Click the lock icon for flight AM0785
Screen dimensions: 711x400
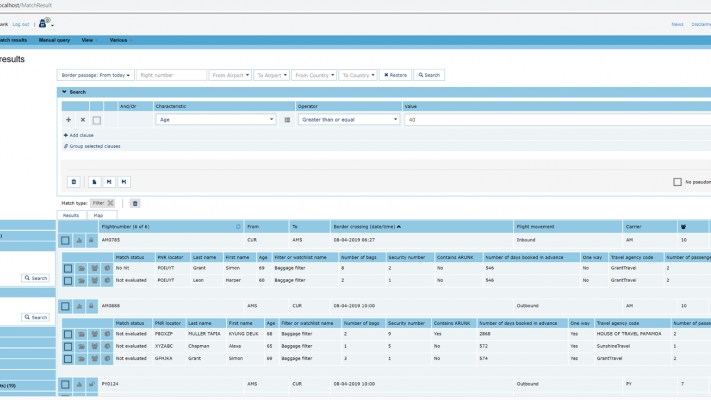pos(92,240)
